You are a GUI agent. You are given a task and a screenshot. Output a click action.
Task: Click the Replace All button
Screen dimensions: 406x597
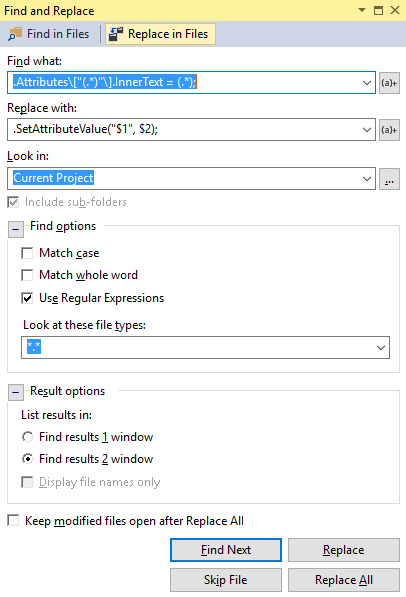coord(344,580)
